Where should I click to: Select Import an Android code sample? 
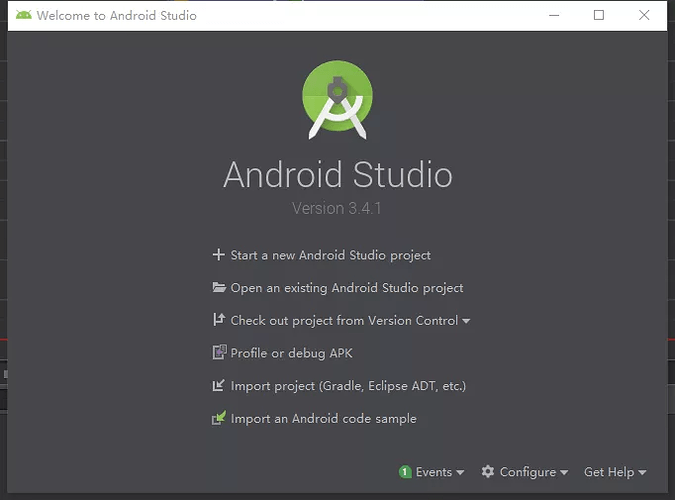[324, 419]
